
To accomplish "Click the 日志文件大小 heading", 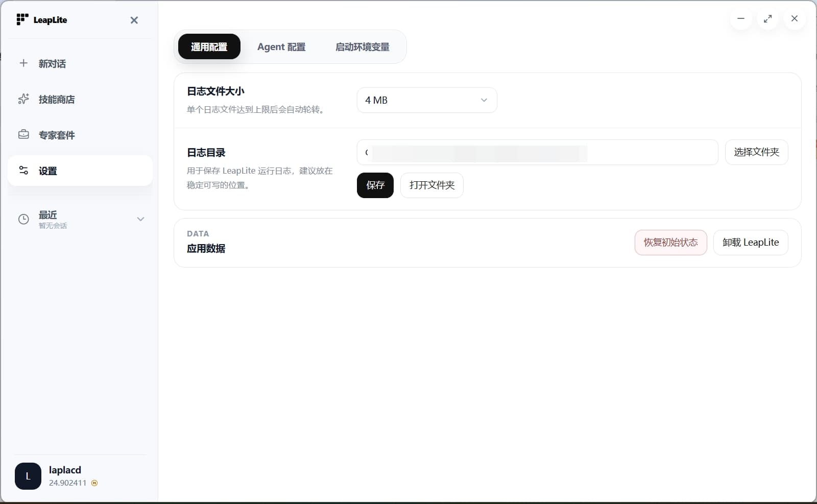I will pyautogui.click(x=215, y=91).
